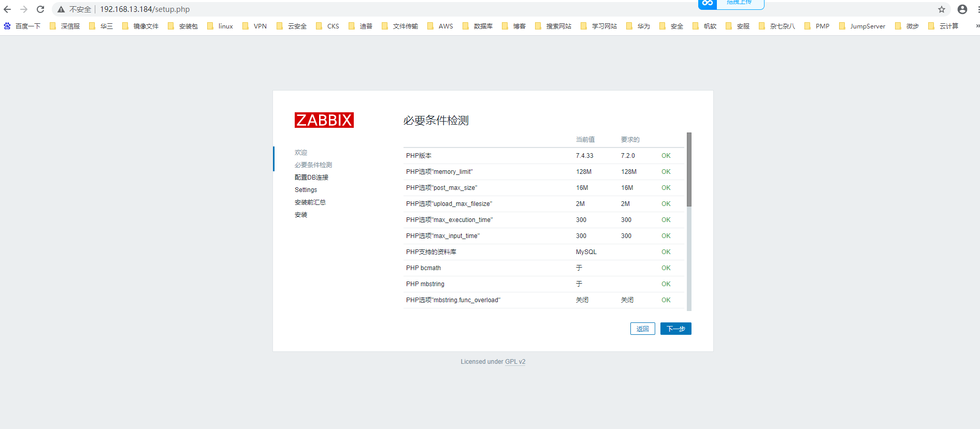Select the 配置DB连接 setup step

click(311, 177)
